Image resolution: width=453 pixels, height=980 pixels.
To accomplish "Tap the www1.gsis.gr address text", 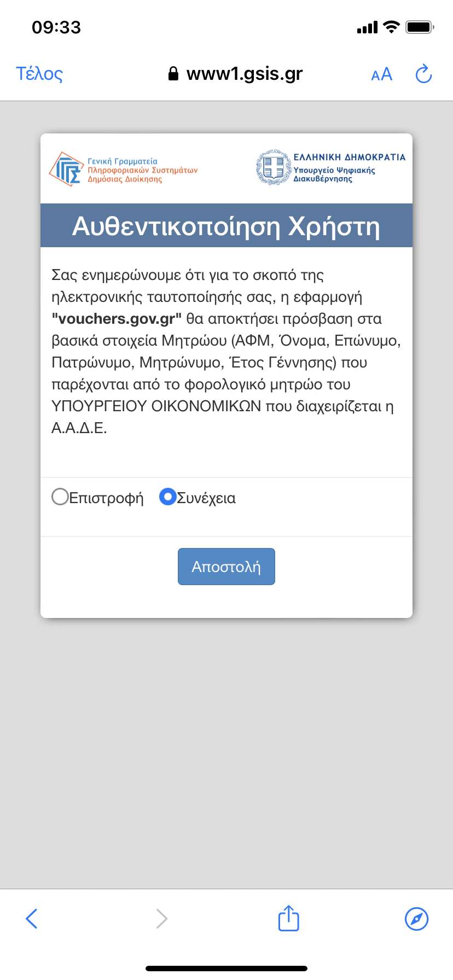I will [245, 73].
